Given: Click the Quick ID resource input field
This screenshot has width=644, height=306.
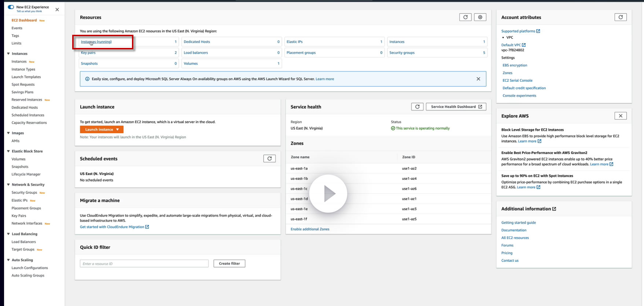Looking at the screenshot, I should coord(144,264).
